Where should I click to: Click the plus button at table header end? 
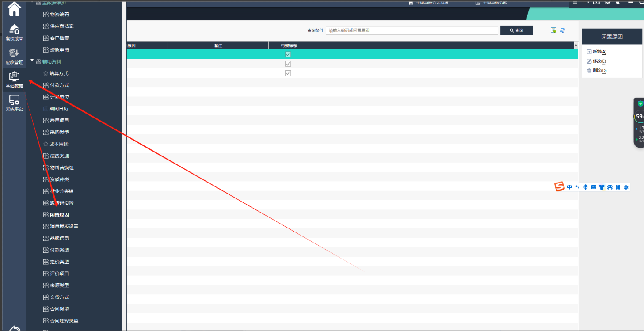(575, 45)
